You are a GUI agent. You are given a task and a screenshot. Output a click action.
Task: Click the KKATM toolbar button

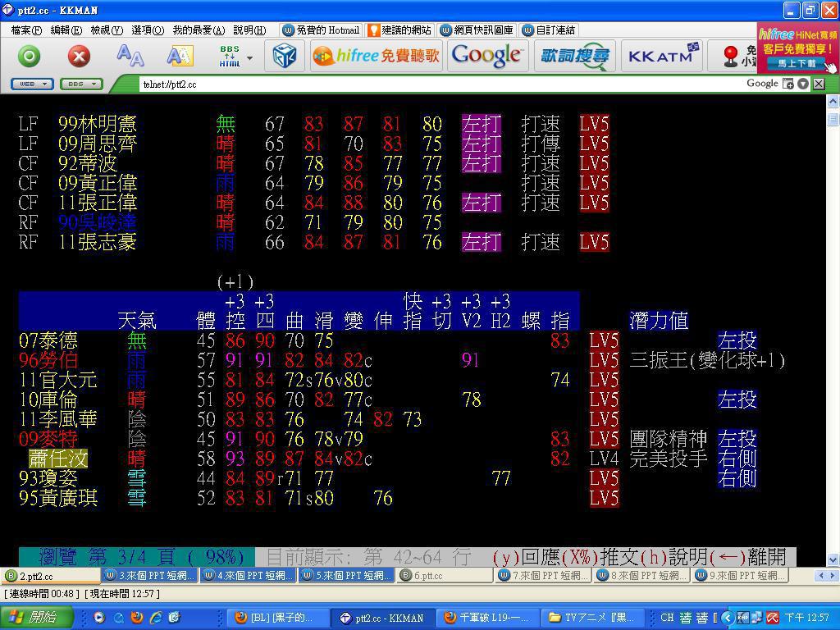(662, 55)
